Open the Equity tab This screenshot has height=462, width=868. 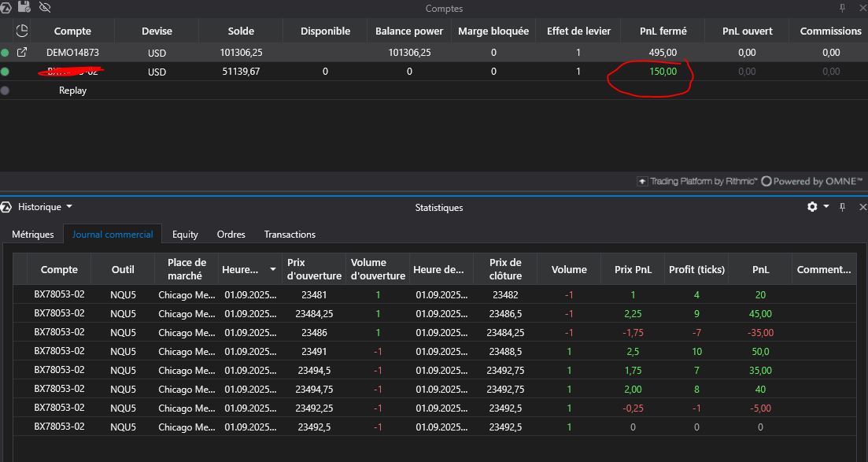pos(185,235)
